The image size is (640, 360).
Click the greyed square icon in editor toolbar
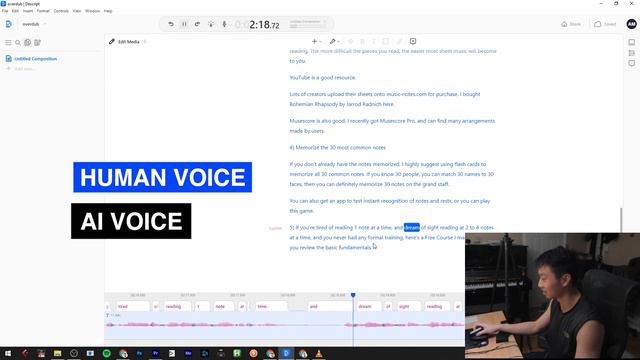click(385, 41)
